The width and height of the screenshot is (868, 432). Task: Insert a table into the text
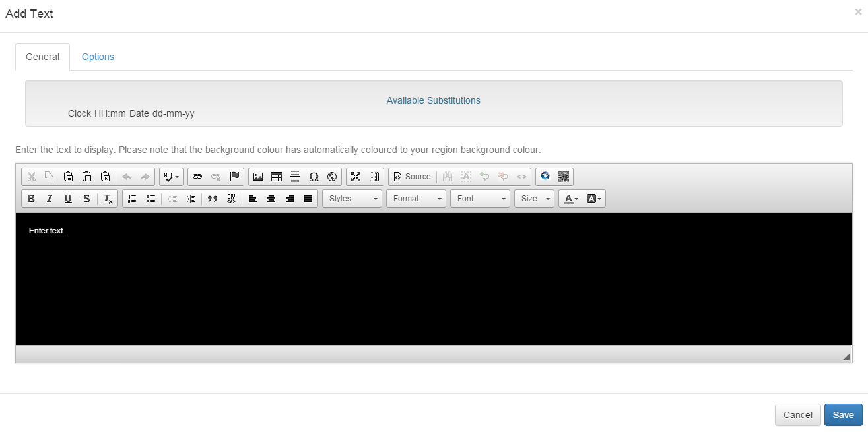point(277,177)
